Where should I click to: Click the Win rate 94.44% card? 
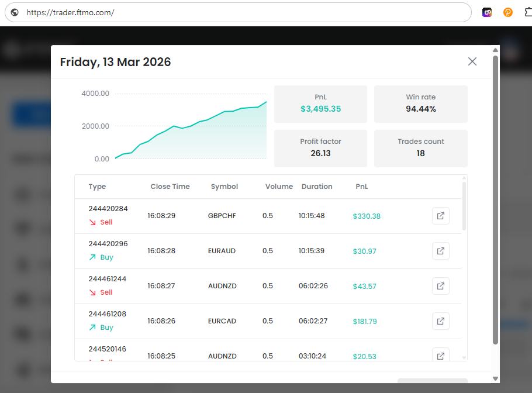pyautogui.click(x=421, y=104)
